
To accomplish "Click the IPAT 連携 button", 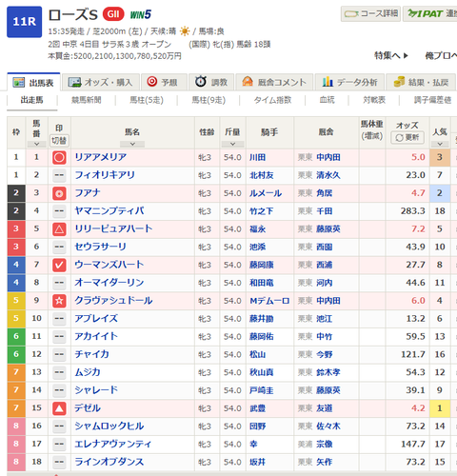I will (430, 14).
